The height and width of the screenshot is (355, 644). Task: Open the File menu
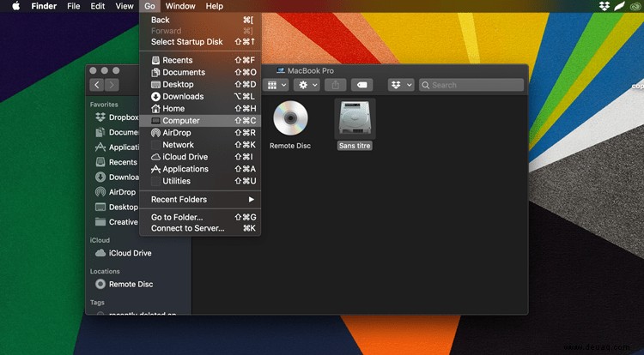74,6
